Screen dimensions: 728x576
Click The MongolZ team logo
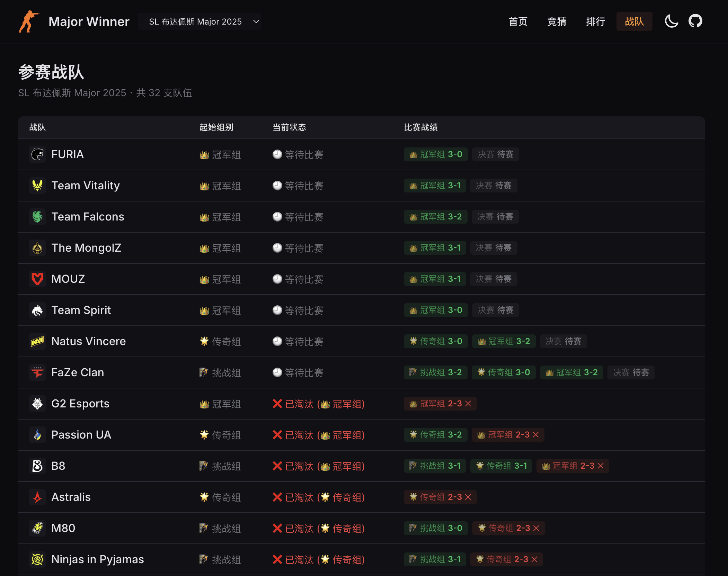[x=37, y=248]
